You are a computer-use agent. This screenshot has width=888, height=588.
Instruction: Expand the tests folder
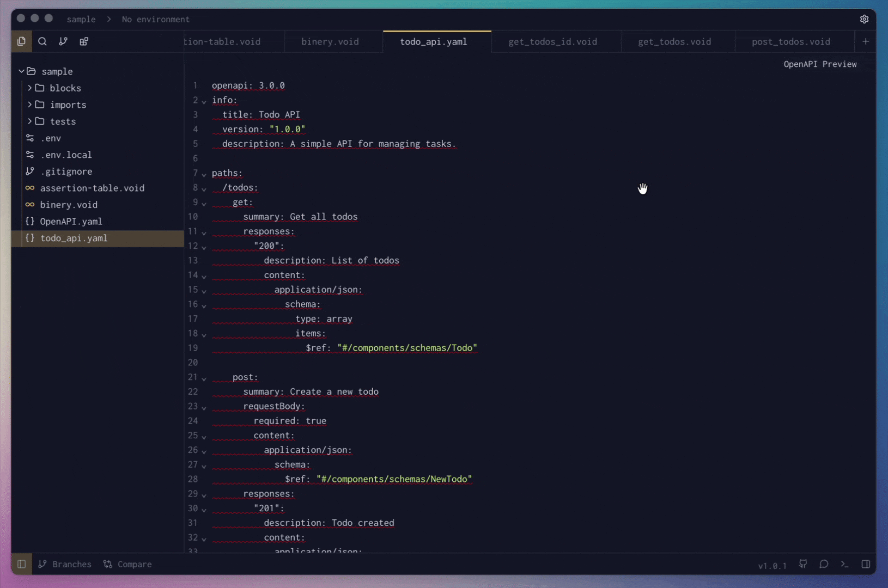[x=30, y=121]
